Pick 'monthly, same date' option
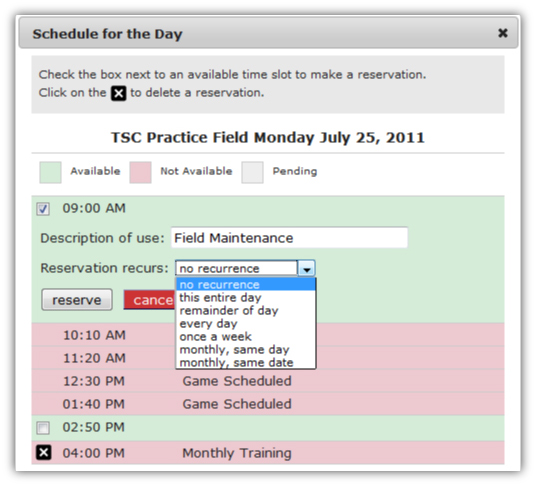The image size is (536, 486). (x=245, y=362)
